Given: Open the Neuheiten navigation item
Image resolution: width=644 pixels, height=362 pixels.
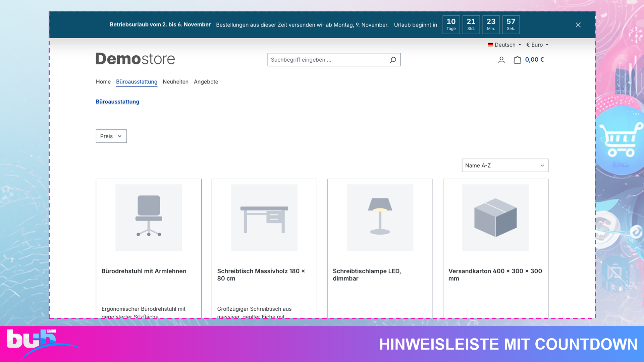Looking at the screenshot, I should click(x=175, y=82).
